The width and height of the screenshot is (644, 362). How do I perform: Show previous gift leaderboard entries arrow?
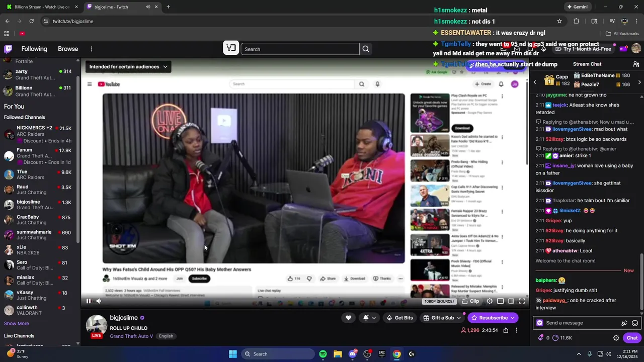point(535,82)
